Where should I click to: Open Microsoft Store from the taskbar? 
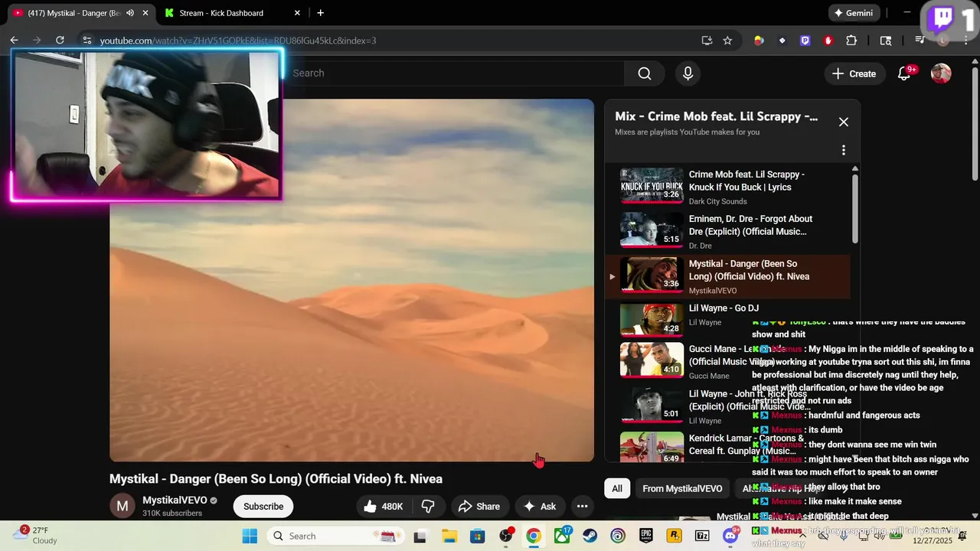[x=477, y=536]
